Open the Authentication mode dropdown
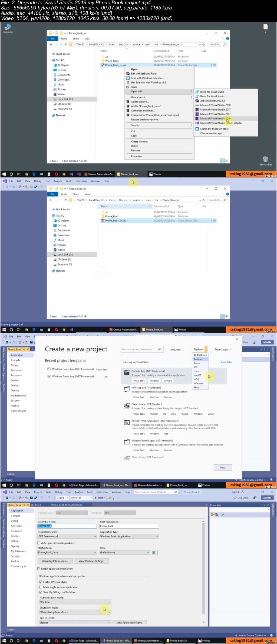Viewport: 277px width, 644px height. coord(75,602)
